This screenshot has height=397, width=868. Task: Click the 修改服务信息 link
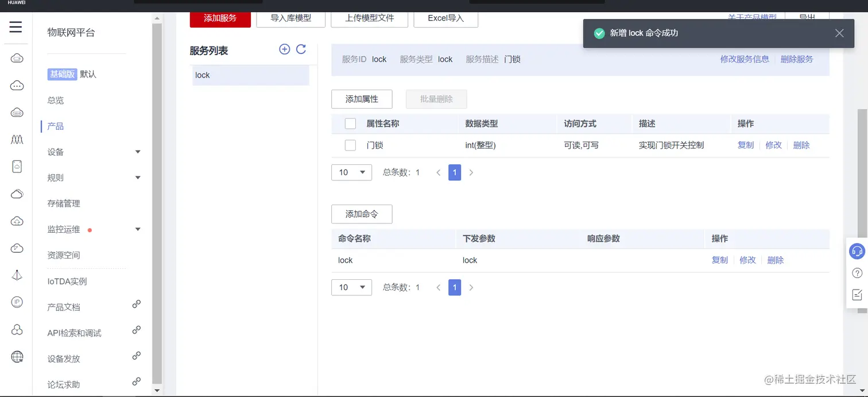point(745,59)
